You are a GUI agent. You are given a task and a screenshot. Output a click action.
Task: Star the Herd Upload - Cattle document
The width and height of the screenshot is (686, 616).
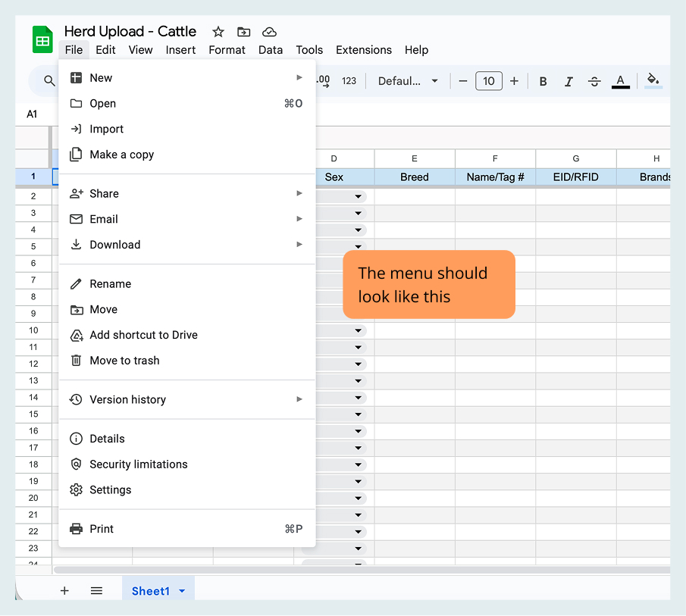pos(218,32)
